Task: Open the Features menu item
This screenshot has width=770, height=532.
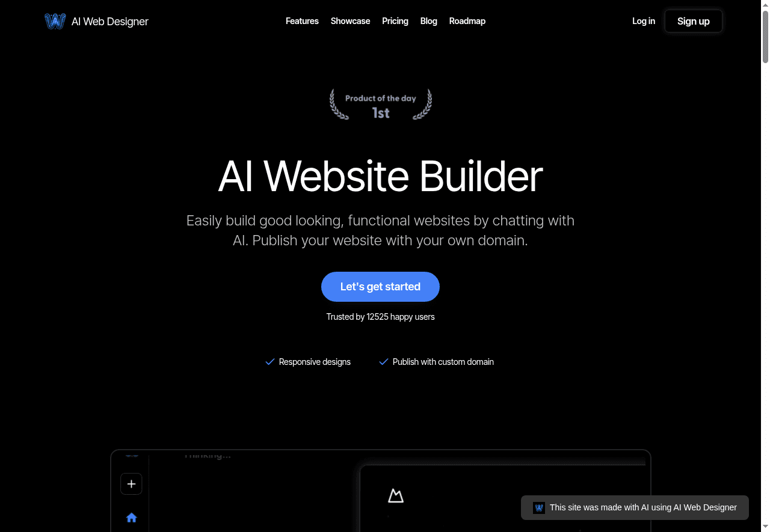Action: pos(302,21)
